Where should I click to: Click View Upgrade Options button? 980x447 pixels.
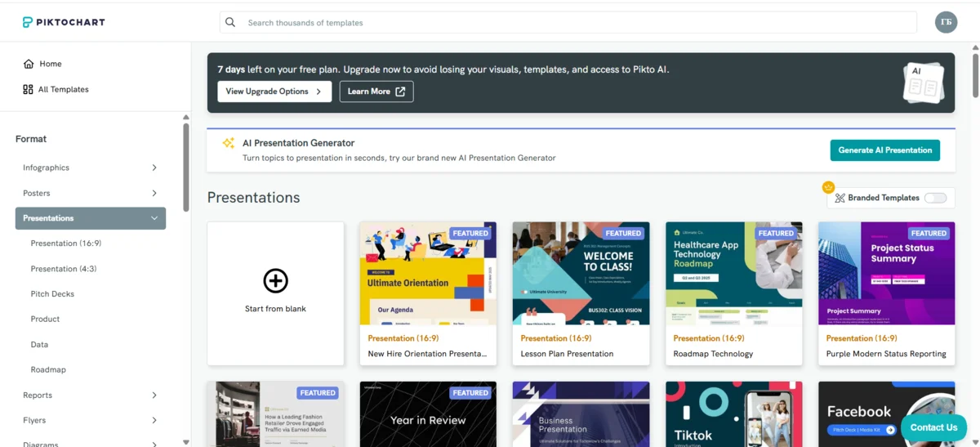point(274,92)
